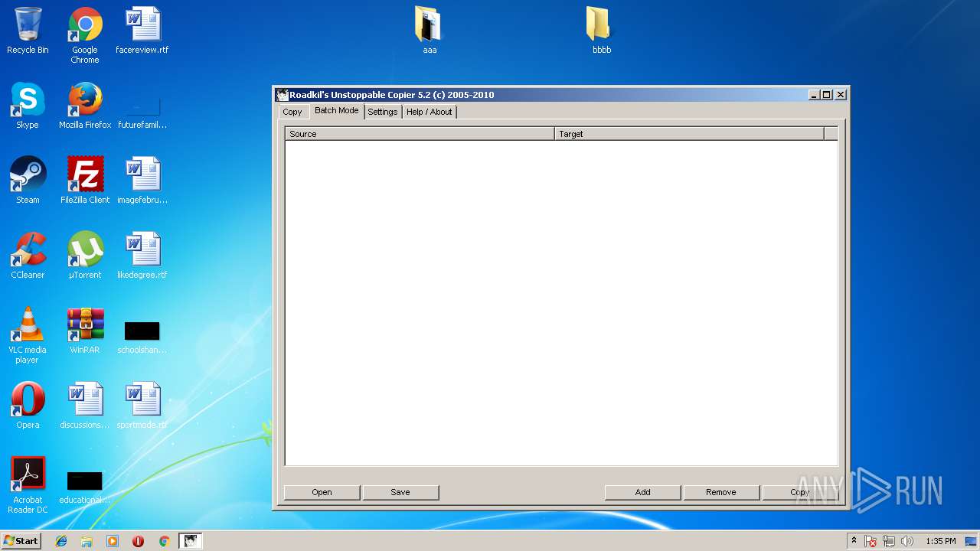The width and height of the screenshot is (980, 551).
Task: Open Opera from the taskbar
Action: click(138, 541)
